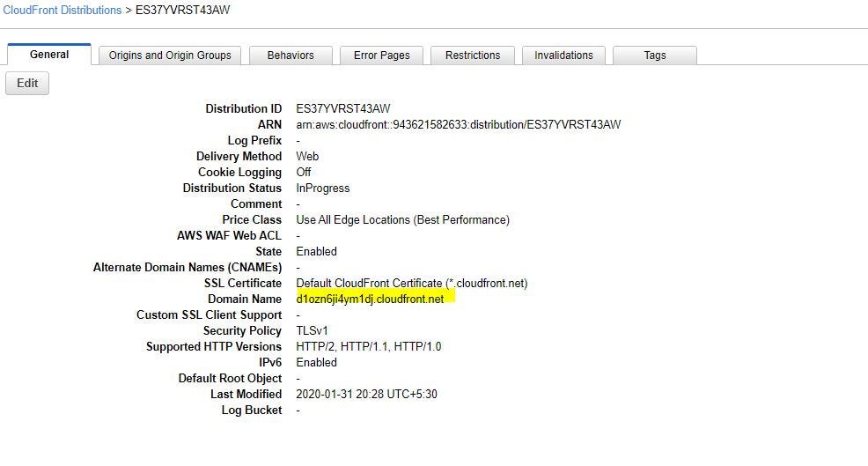Click the SSL Certificate label
868x466 pixels.
coord(242,283)
